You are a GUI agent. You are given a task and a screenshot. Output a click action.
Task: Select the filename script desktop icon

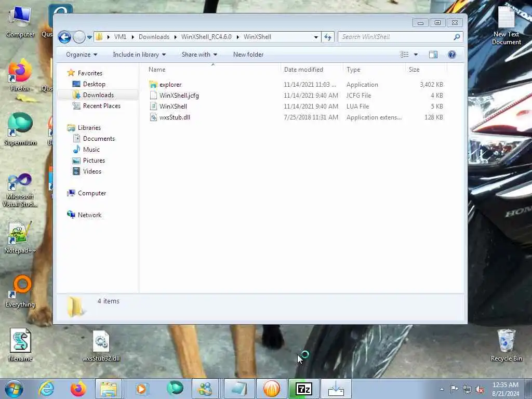click(20, 345)
